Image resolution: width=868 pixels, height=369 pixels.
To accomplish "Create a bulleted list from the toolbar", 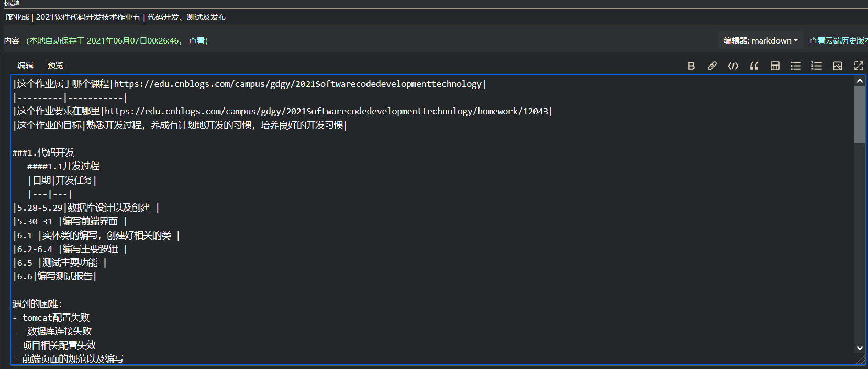I will coord(796,66).
